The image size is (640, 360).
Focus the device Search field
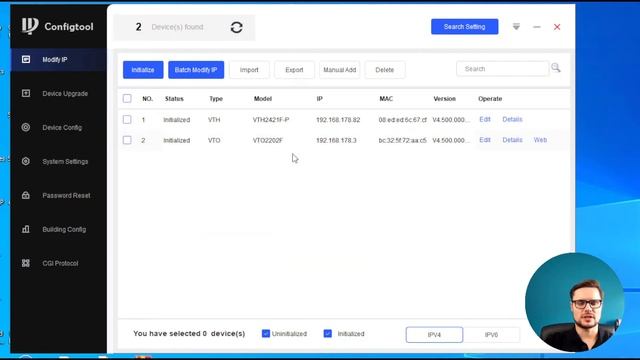(502, 69)
